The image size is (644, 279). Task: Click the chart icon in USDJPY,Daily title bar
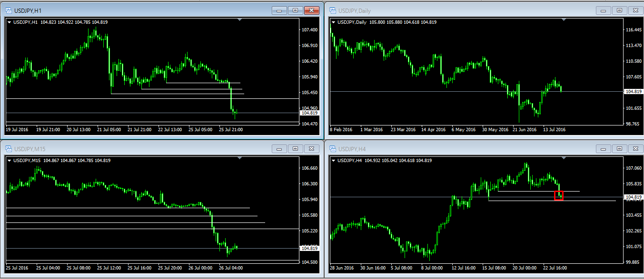[x=332, y=10]
